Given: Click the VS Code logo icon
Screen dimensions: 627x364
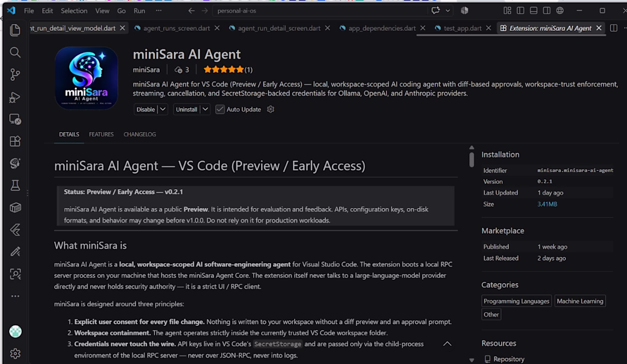Looking at the screenshot, I should 11,10.
